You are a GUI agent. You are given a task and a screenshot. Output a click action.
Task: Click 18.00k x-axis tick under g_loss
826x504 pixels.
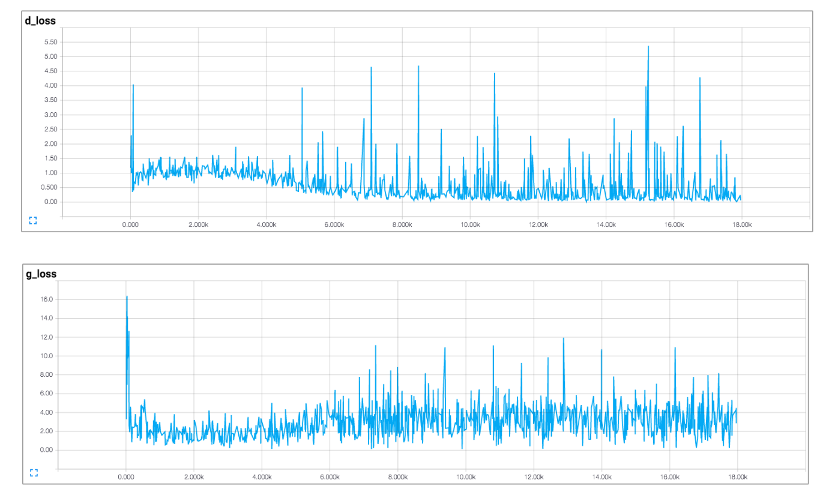[737, 477]
